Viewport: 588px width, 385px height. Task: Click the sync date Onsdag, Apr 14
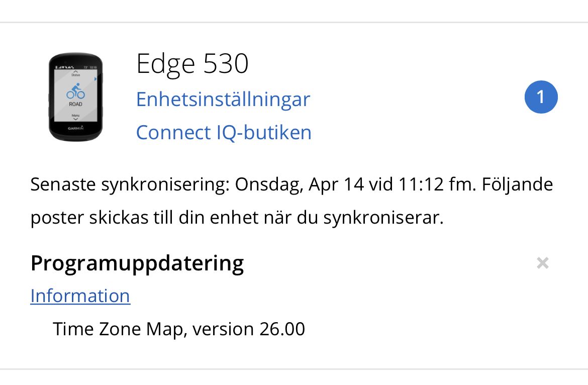[x=299, y=184]
